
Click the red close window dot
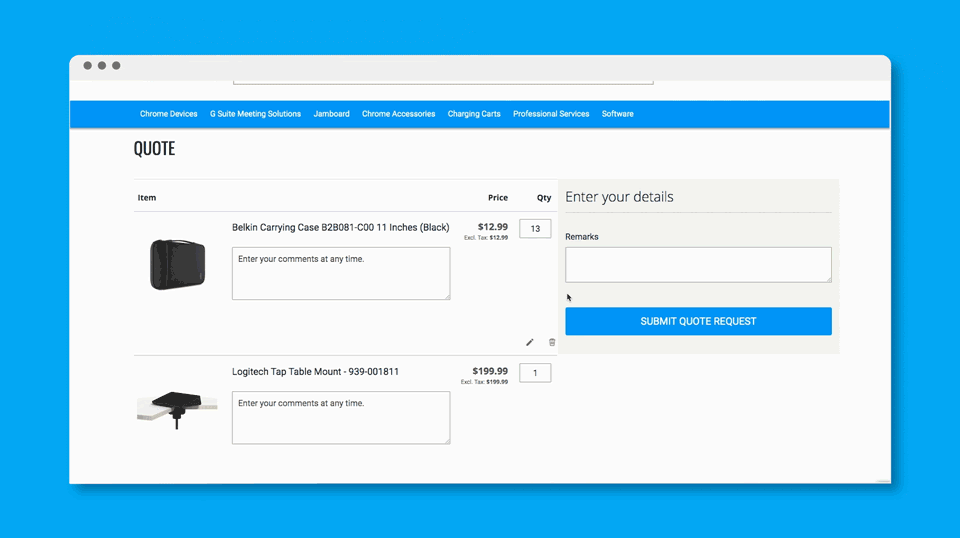pyautogui.click(x=88, y=66)
